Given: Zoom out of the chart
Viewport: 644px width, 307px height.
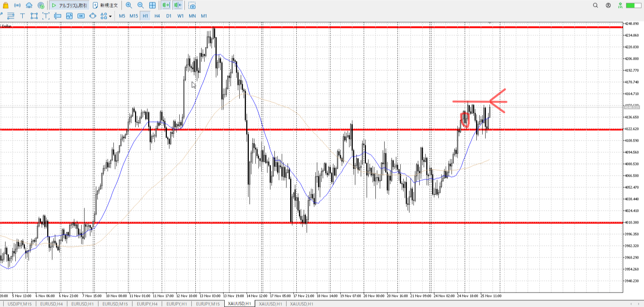Looking at the screenshot, I should coord(141,5).
